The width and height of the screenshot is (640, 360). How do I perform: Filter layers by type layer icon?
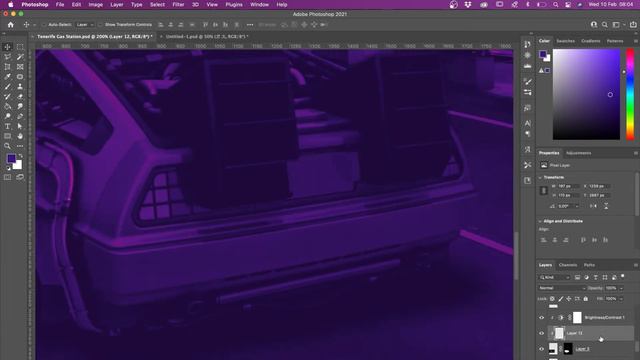pos(596,277)
